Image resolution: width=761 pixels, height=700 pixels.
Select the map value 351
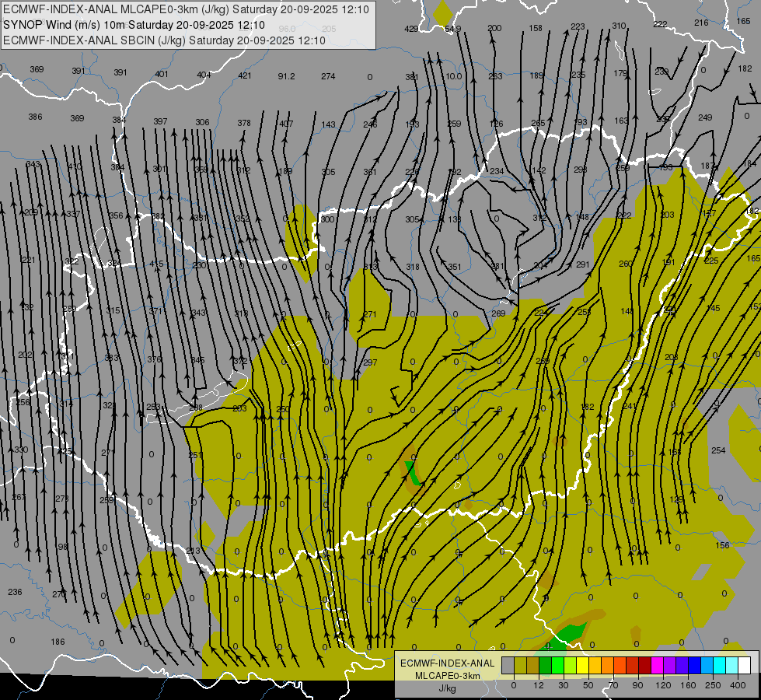[455, 267]
